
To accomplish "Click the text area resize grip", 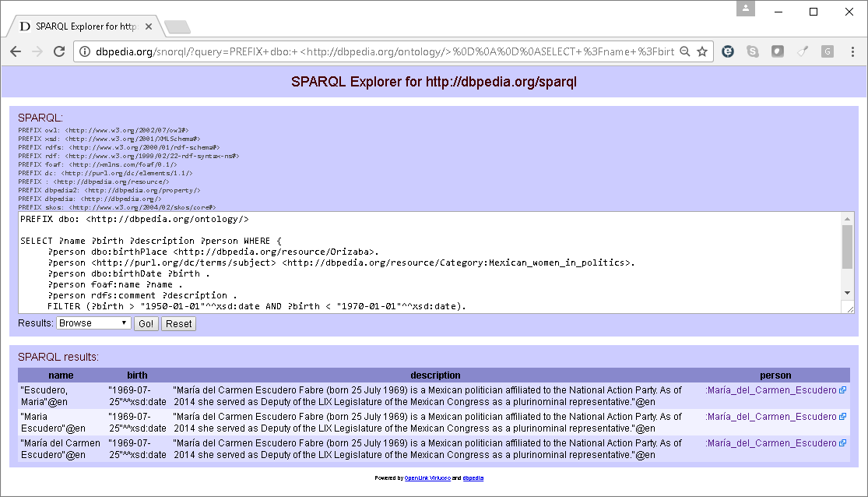I will click(850, 309).
